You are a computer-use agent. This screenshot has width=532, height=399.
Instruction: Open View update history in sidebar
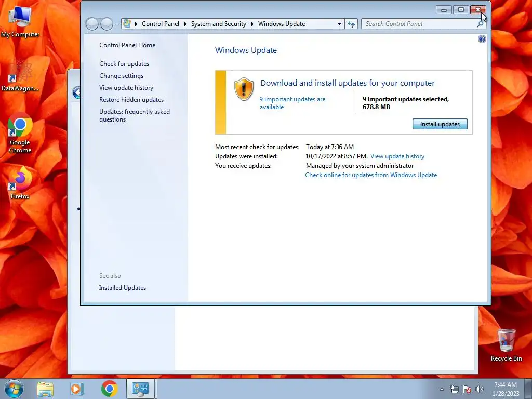tap(126, 87)
